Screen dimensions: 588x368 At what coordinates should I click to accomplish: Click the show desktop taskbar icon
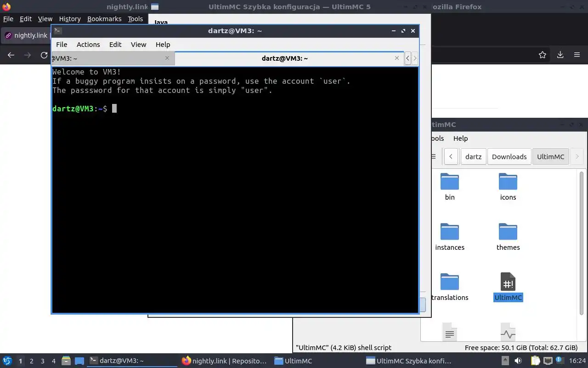coord(79,361)
